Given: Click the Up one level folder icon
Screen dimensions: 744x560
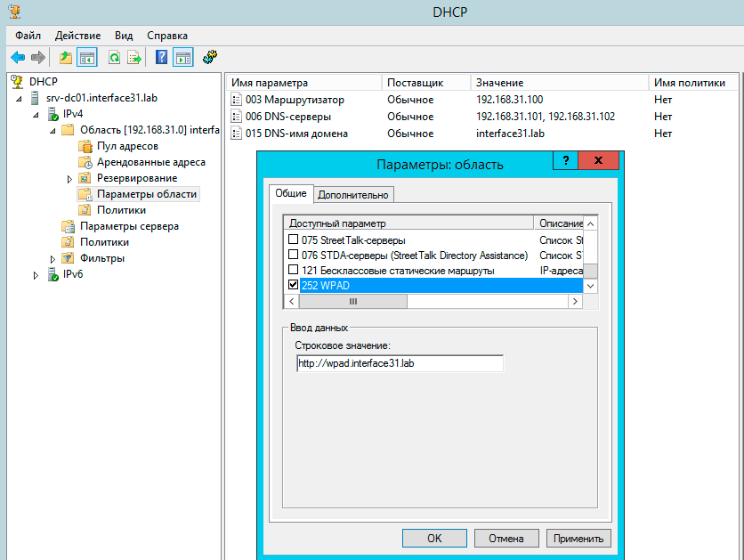Looking at the screenshot, I should pos(65,58).
